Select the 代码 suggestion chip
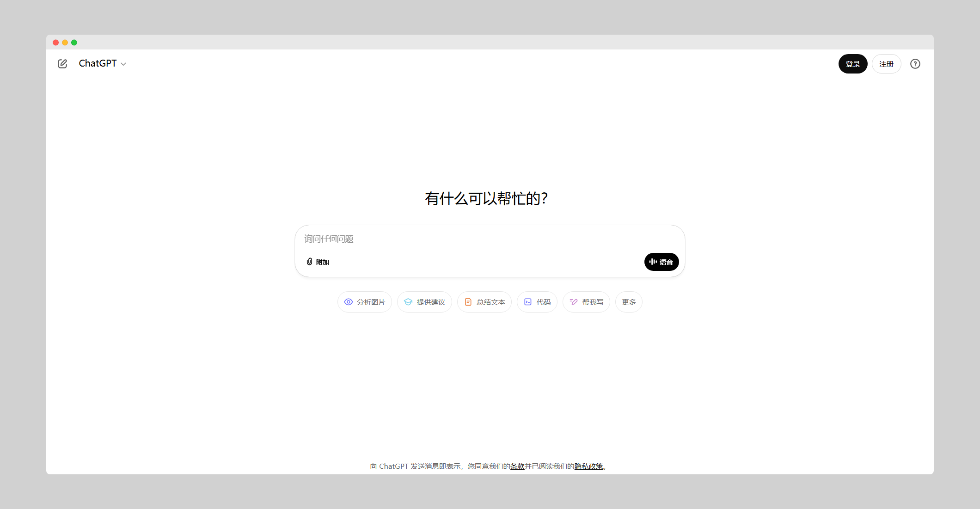Screen dimensions: 980x509 (537, 302)
